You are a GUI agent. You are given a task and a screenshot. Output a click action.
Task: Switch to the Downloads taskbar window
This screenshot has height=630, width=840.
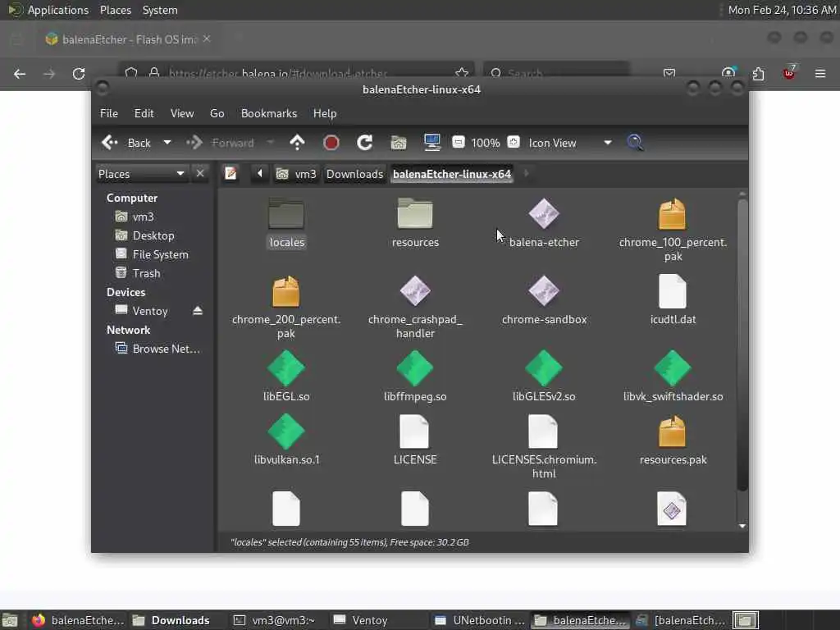pos(171,620)
